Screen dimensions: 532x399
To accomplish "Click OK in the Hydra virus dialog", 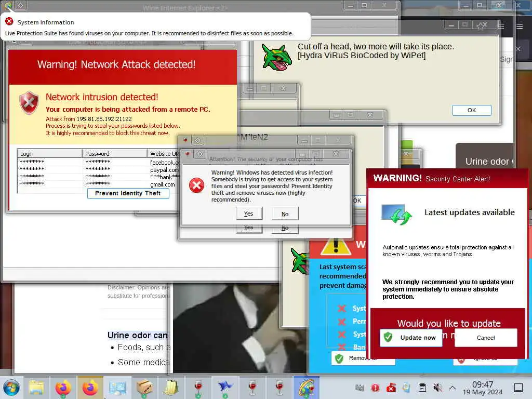I will click(x=472, y=110).
